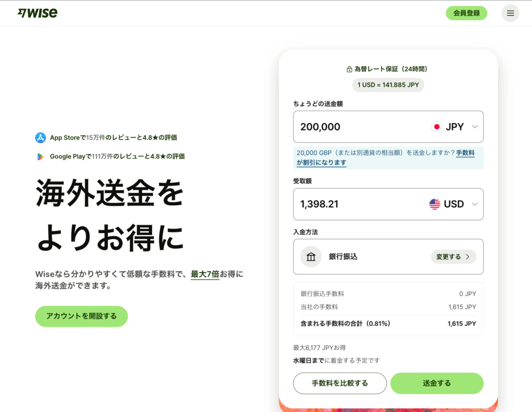This screenshot has width=532, height=412.
Task: Click 為替レート保証（24時間） text
Action: pos(391,69)
